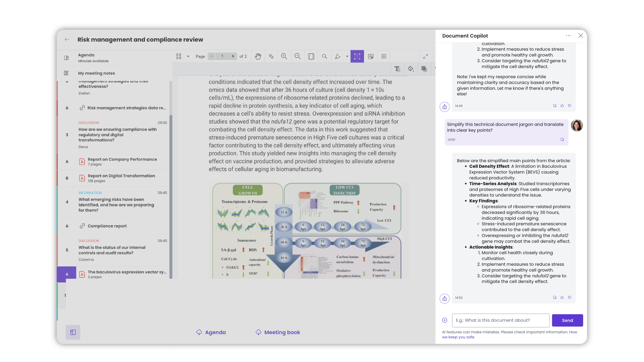Download the Meeting book

278,332
